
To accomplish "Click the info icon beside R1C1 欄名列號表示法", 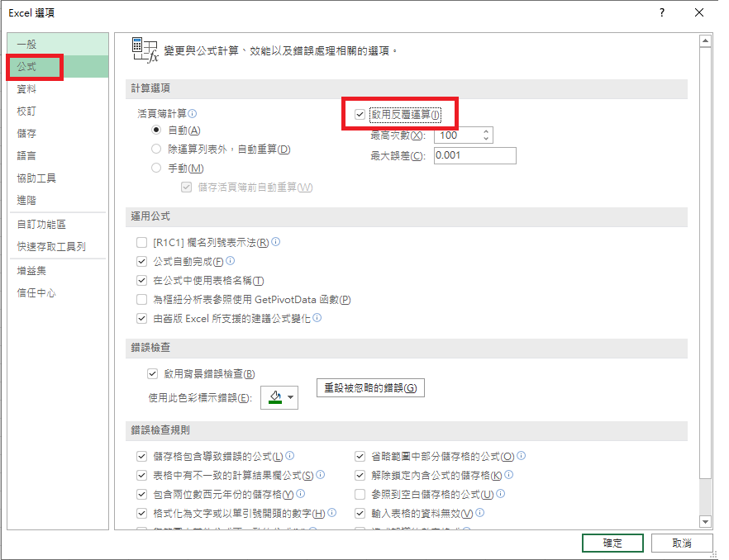I will coord(276,242).
